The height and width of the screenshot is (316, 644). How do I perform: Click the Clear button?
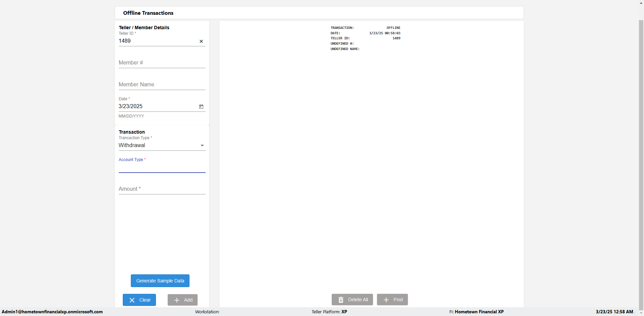click(139, 300)
